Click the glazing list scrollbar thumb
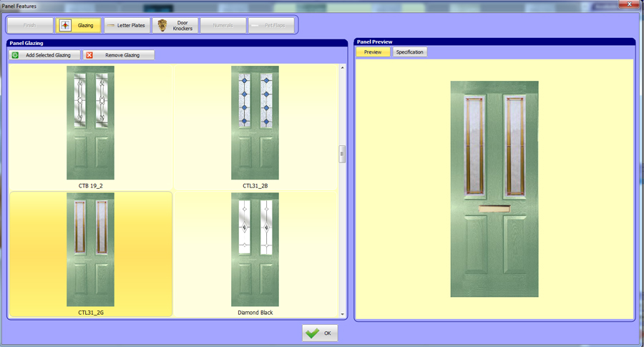644x347 pixels. click(x=342, y=154)
